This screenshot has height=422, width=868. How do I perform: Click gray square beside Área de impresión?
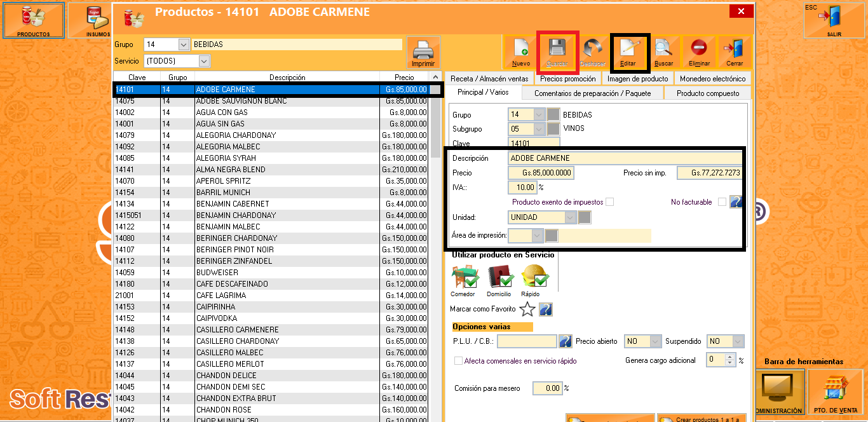click(x=552, y=236)
